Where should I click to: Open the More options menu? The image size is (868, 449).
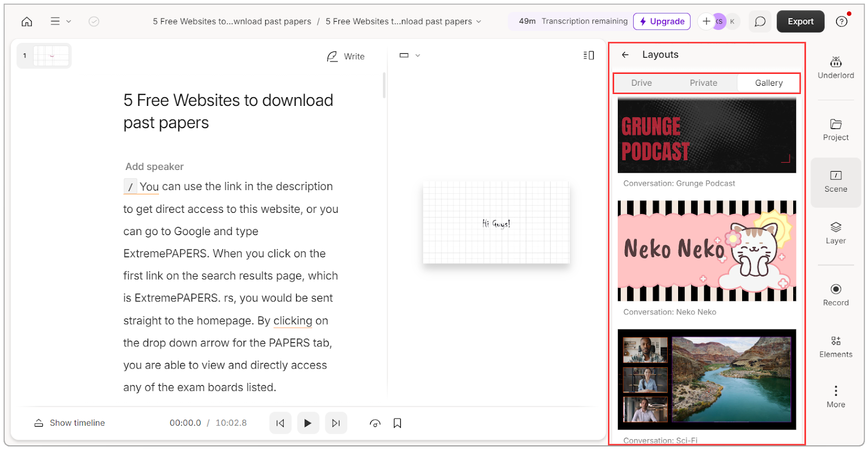[835, 397]
